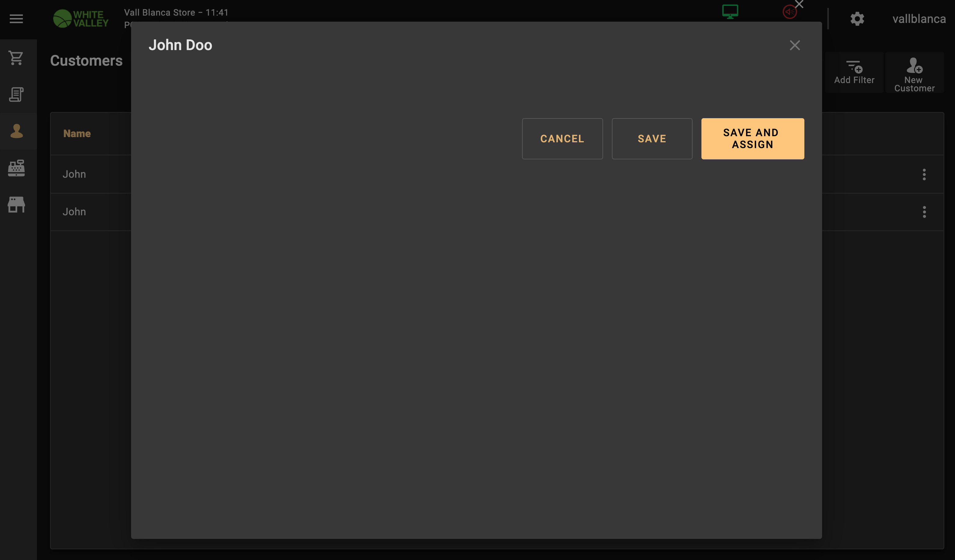Image resolution: width=955 pixels, height=560 pixels.
Task: Open the second John row options menu
Action: (x=924, y=212)
